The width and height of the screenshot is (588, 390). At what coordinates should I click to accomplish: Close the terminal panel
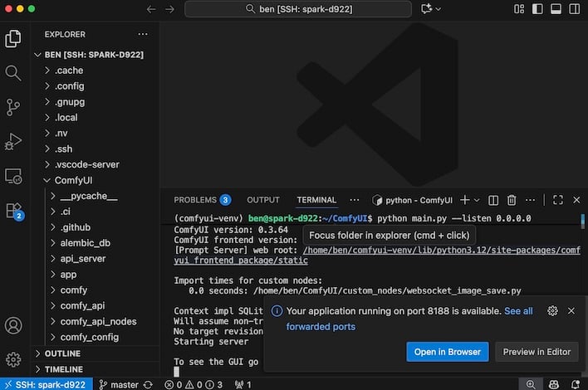point(576,200)
